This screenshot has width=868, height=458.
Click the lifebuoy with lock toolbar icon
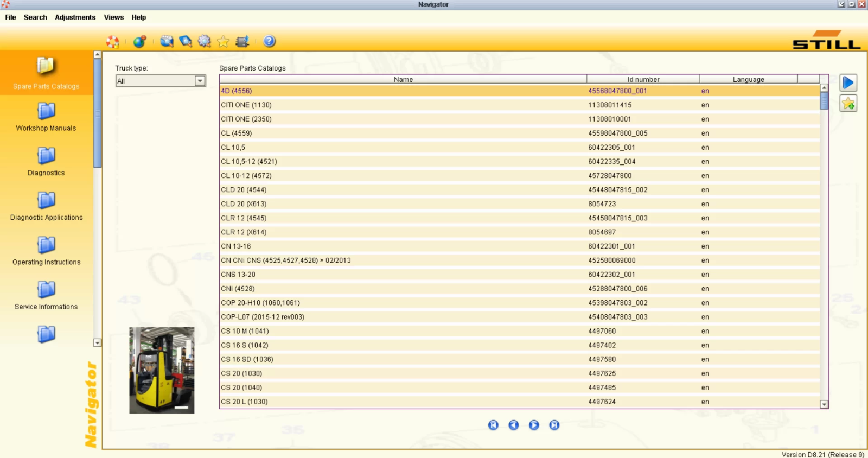[112, 42]
